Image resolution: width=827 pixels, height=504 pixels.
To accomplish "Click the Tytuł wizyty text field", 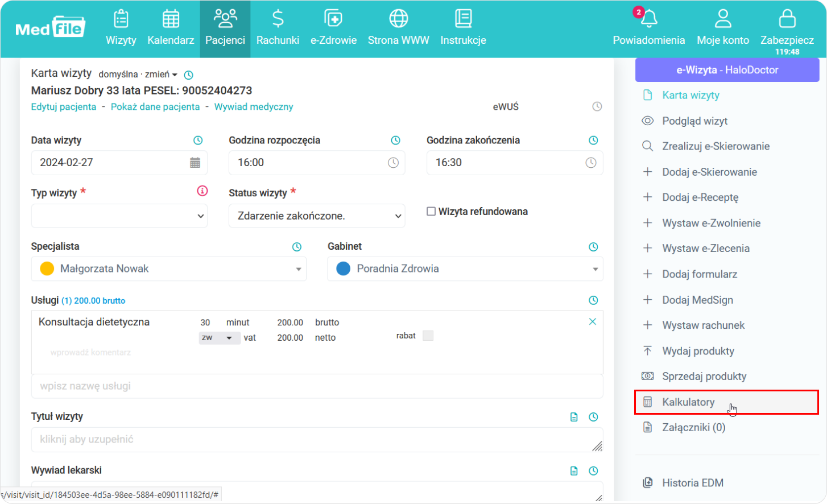I will 317,440.
